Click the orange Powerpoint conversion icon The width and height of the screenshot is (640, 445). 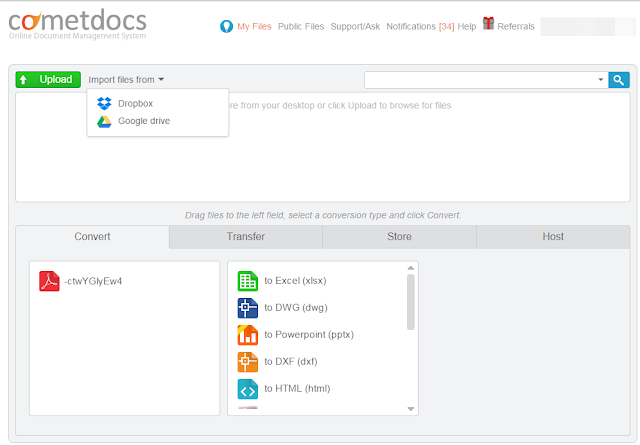(x=248, y=335)
